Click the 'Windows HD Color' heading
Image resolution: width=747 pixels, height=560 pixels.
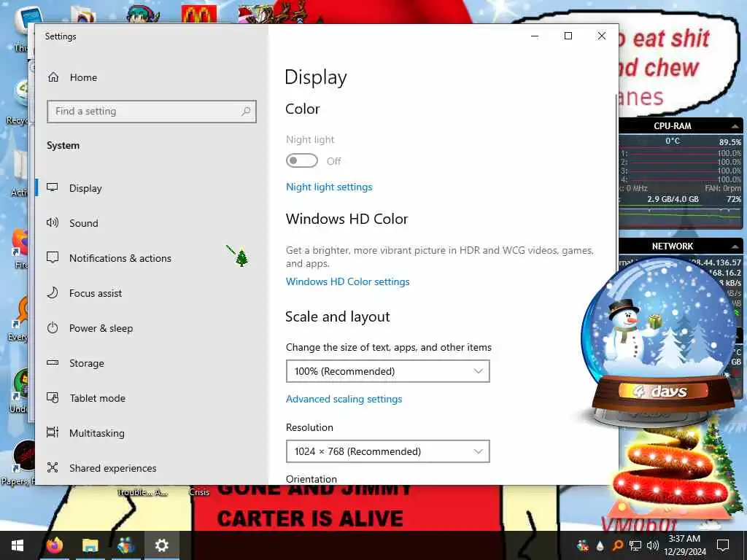[x=347, y=219]
